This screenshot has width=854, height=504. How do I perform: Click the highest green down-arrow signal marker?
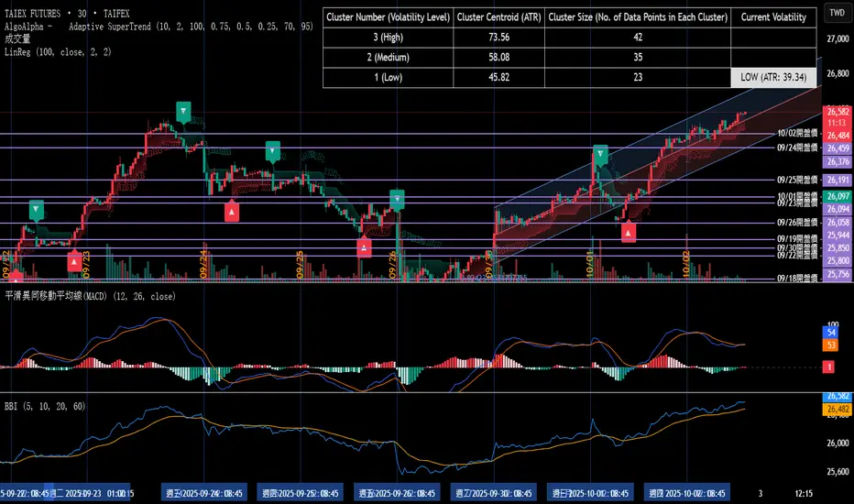184,112
